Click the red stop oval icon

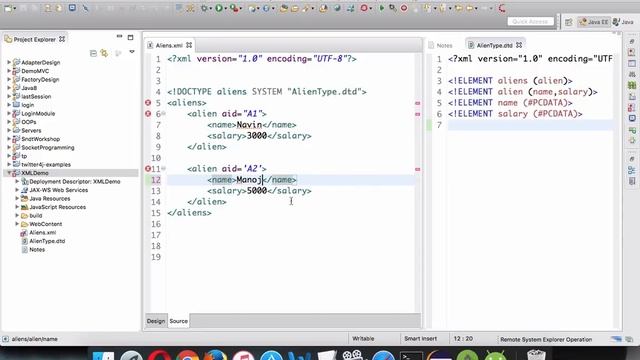pyautogui.click(x=404, y=8)
